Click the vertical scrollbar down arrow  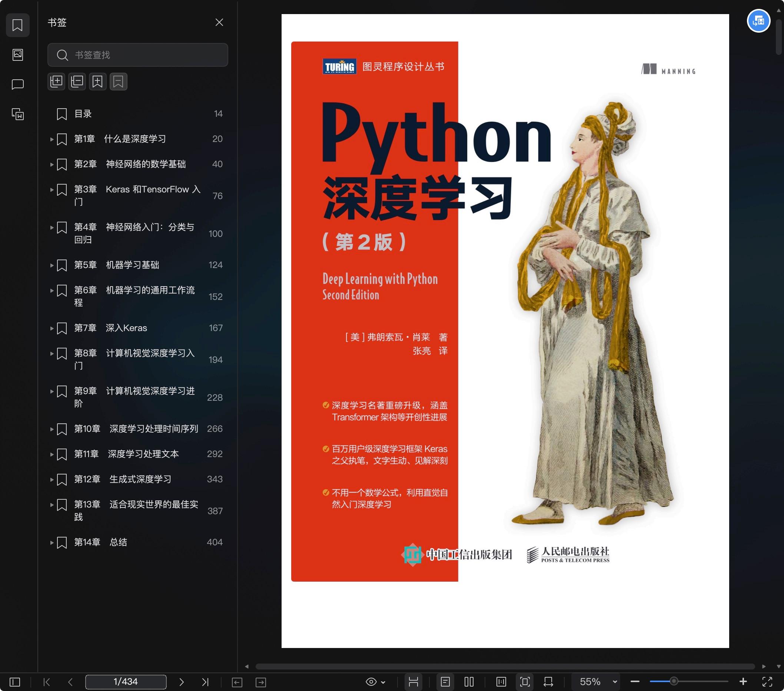point(779,667)
